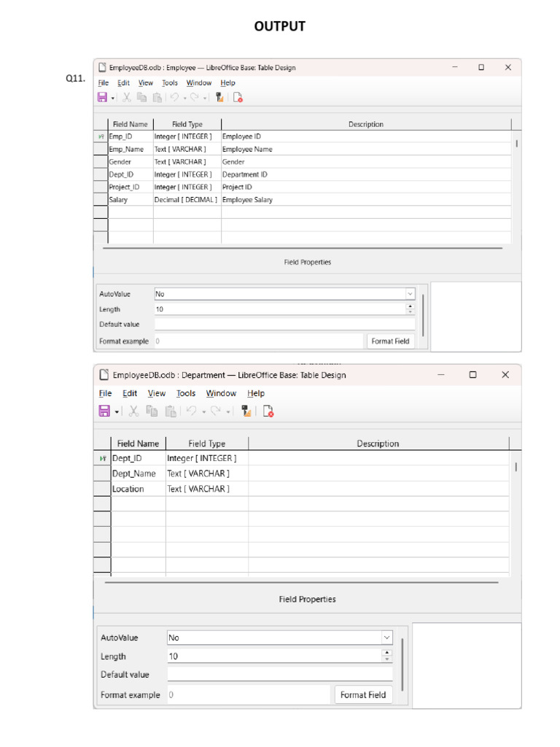Cut in the Employee window toolbar
Screen dimensions: 560x747
click(x=126, y=97)
